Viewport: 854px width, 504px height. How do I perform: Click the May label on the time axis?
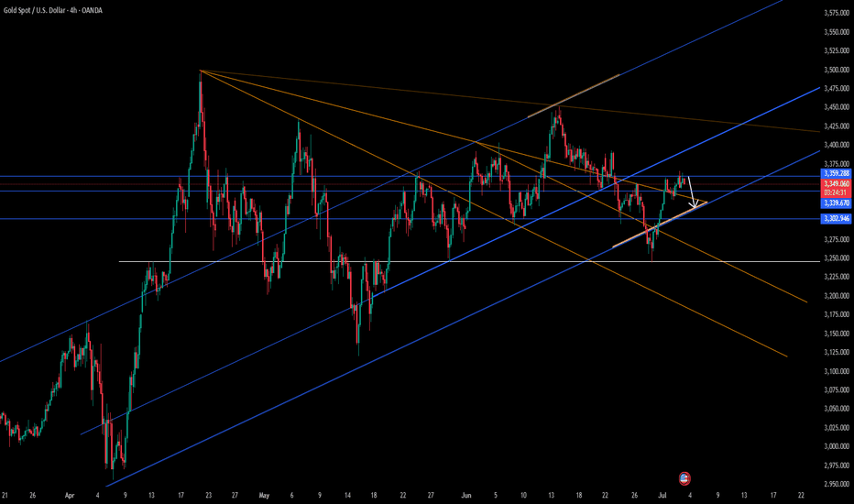pyautogui.click(x=264, y=495)
